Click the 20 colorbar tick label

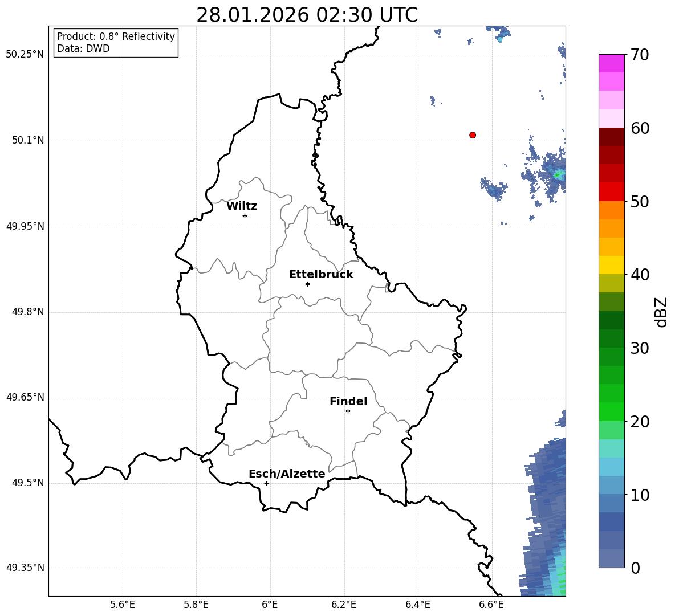coord(640,422)
